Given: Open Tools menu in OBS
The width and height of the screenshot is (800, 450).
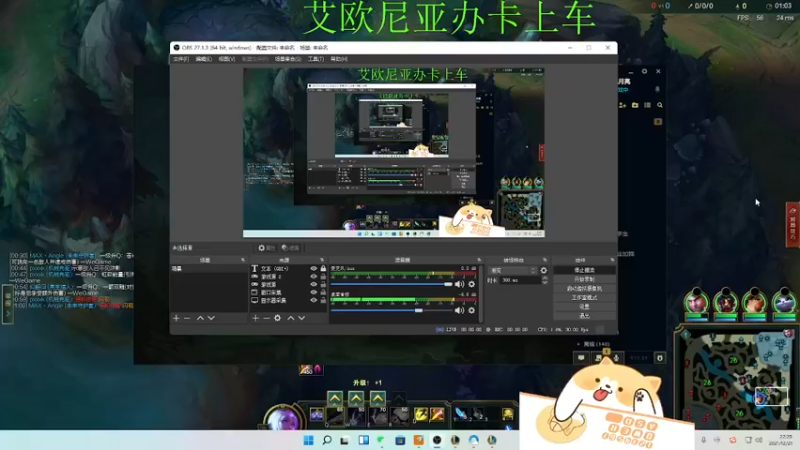Looking at the screenshot, I should pyautogui.click(x=316, y=59).
